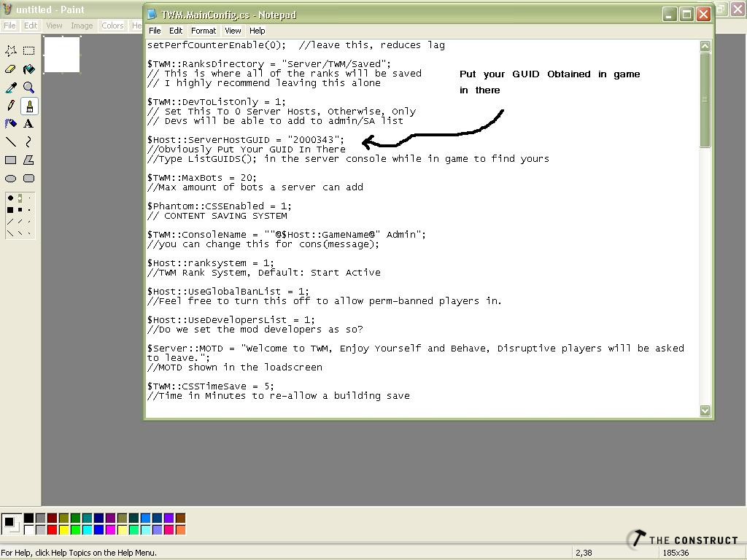Pick the black color swatch
This screenshot has width=747, height=560.
(x=28, y=518)
